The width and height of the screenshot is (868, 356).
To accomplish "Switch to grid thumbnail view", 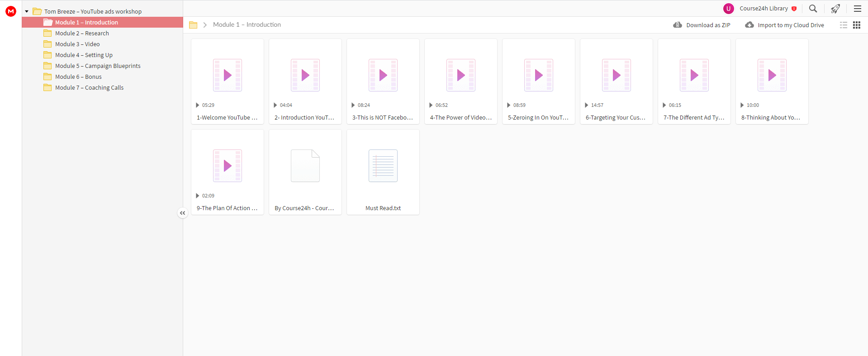I will [857, 25].
